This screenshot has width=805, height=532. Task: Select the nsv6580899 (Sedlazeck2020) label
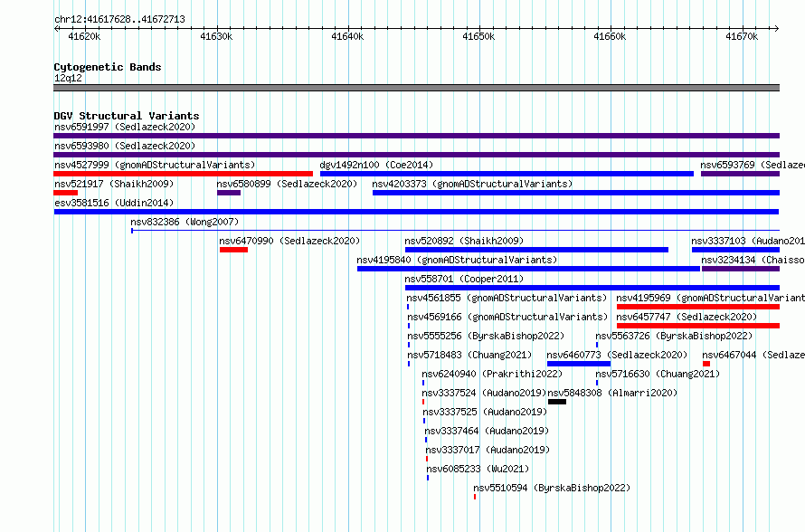pyautogui.click(x=287, y=184)
